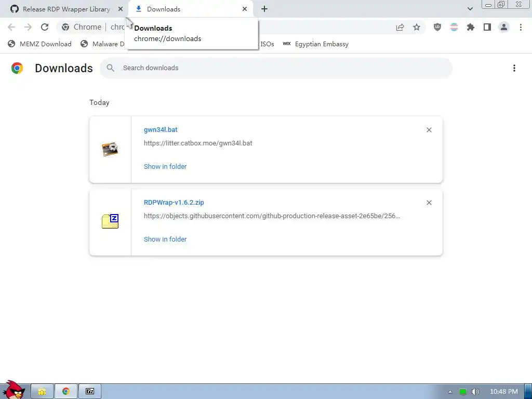This screenshot has width=532, height=399.
Task: Open the RDPWrap-v1.6.2.zip file link
Action: pos(174,203)
